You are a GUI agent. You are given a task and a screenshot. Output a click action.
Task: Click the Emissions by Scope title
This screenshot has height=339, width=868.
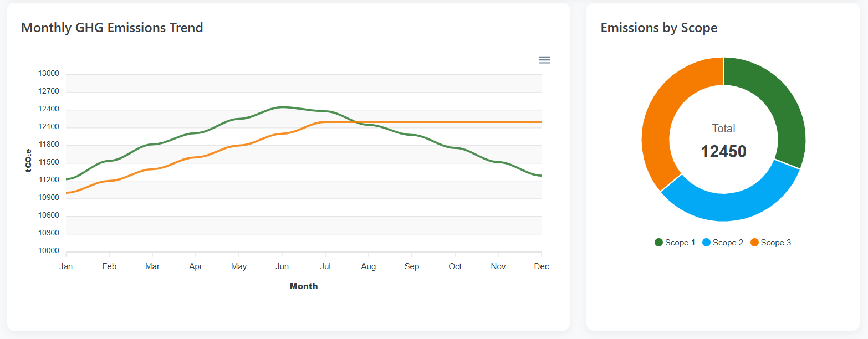(659, 27)
